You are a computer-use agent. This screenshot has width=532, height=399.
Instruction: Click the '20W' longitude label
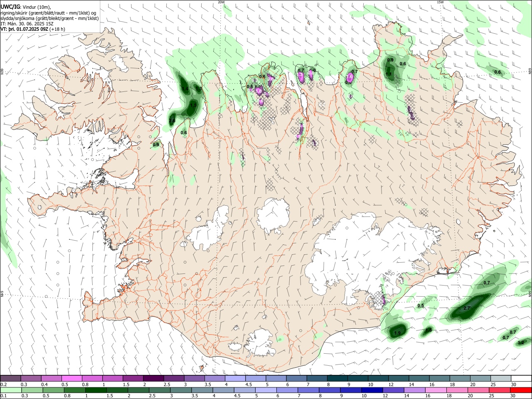[x=221, y=2]
